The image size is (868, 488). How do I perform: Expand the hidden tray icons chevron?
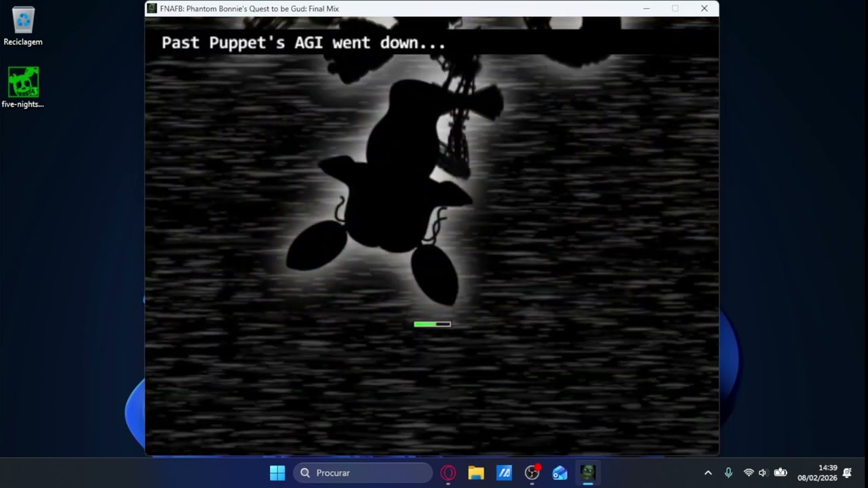[708, 473]
